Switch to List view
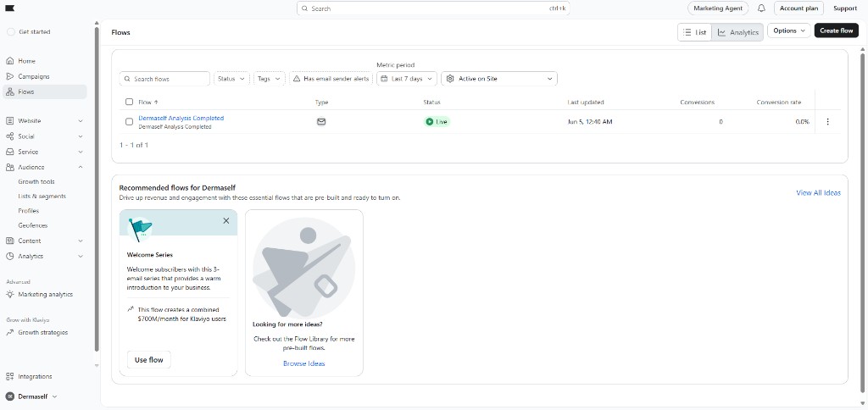Image resolution: width=868 pixels, height=410 pixels. [x=695, y=32]
